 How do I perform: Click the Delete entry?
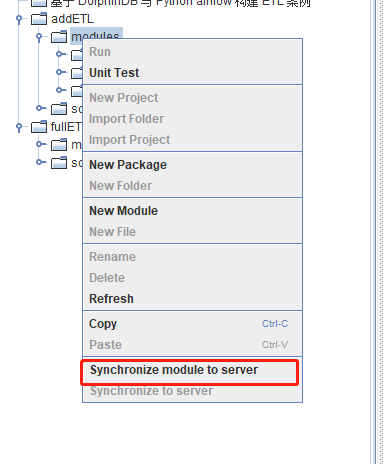coord(192,278)
